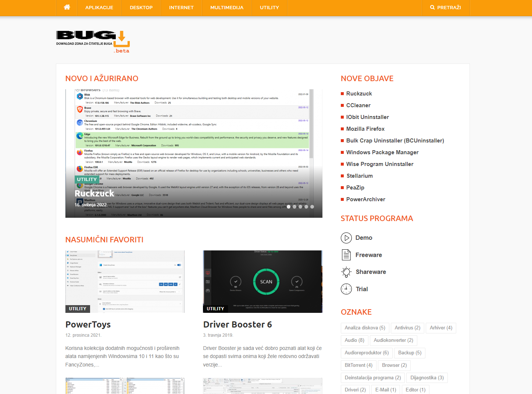
Task: Click the Driver Booster date 3. travnja 2019.
Action: (x=218, y=335)
